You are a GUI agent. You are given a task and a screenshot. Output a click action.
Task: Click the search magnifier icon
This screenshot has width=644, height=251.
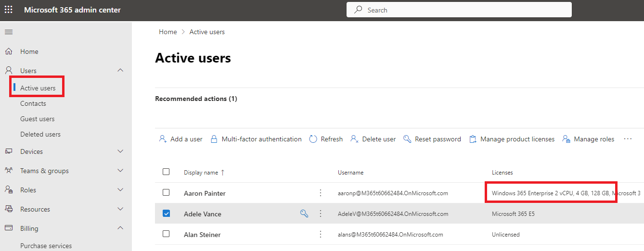(358, 10)
